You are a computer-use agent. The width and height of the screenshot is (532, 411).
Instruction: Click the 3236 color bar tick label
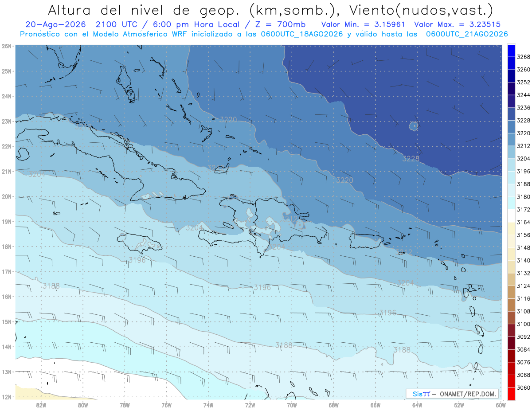click(524, 108)
